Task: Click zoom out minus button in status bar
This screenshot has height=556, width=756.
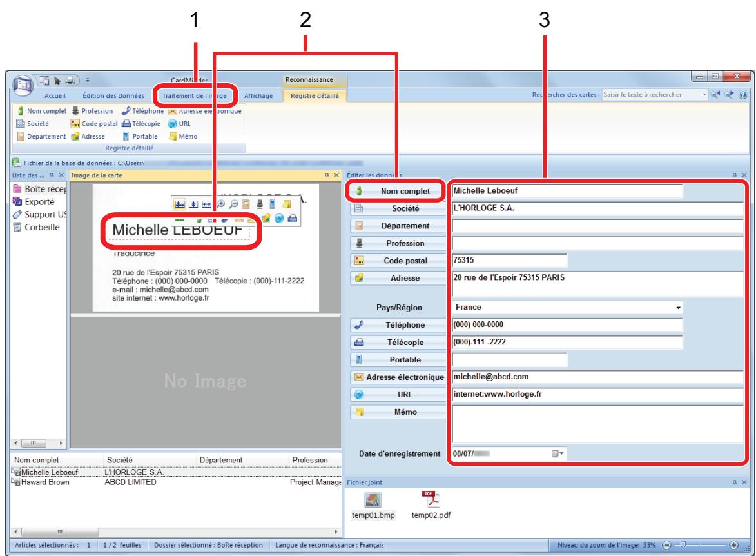Action: click(x=666, y=545)
